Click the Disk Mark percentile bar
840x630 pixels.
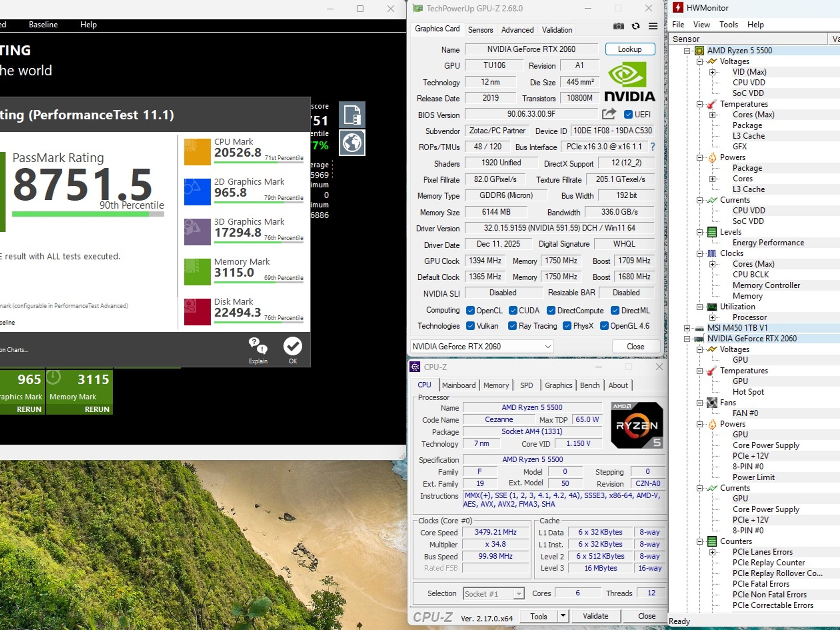(259, 322)
